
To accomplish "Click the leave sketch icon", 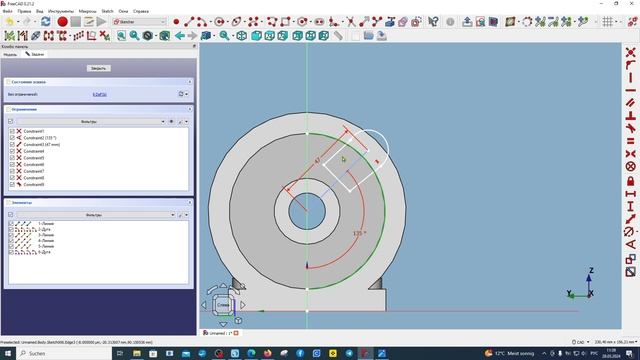I will click(467, 22).
